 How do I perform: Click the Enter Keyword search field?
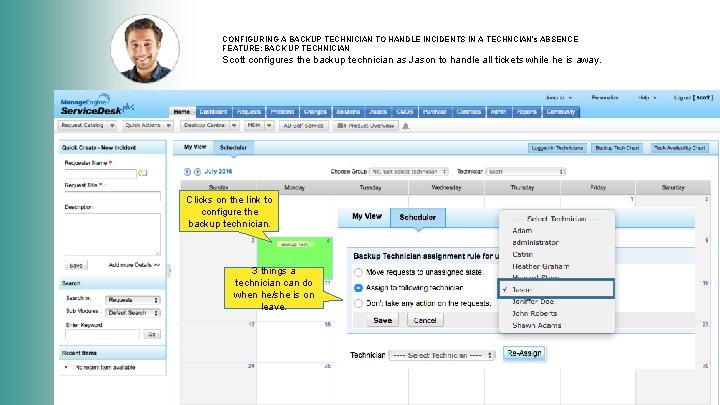[102, 334]
